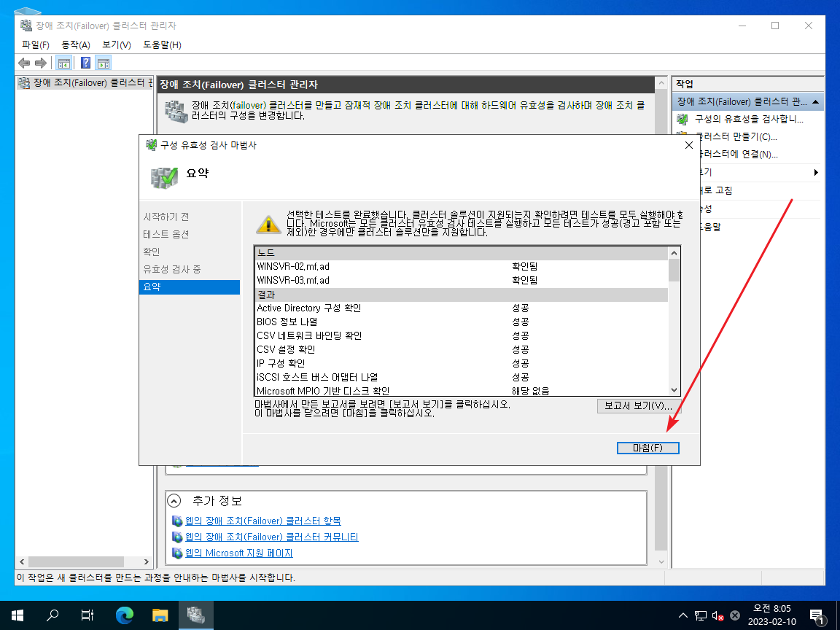Select the Active Directory 구성 확인 result row
Screen dimensions: 840x630
point(462,308)
